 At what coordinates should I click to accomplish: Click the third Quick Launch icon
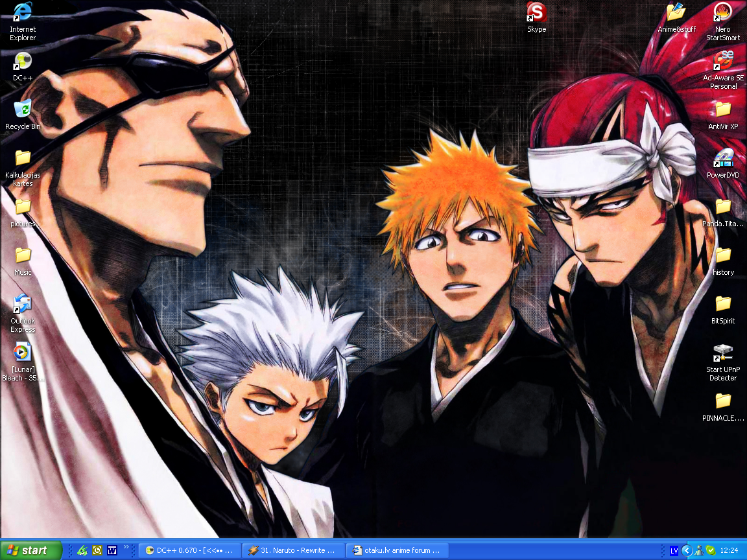pyautogui.click(x=112, y=550)
